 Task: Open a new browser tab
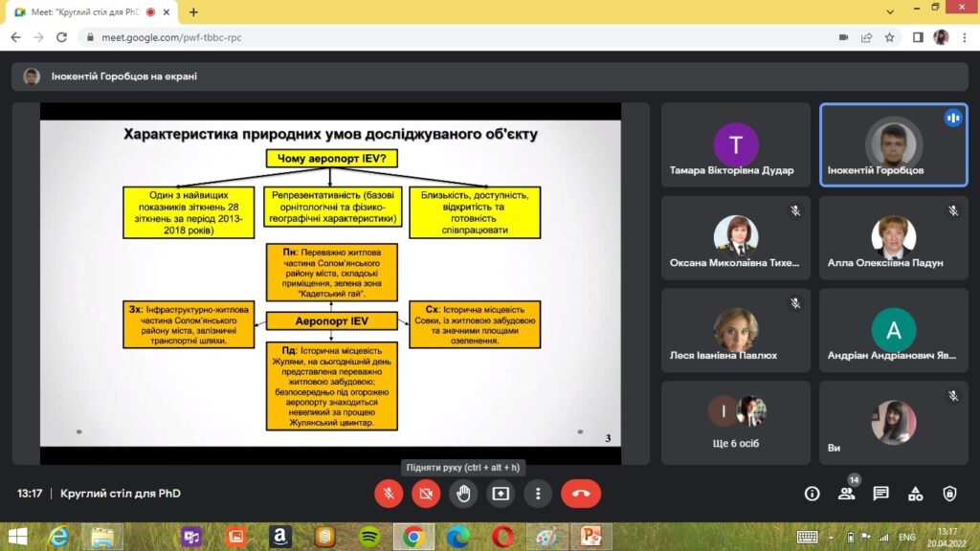(193, 12)
